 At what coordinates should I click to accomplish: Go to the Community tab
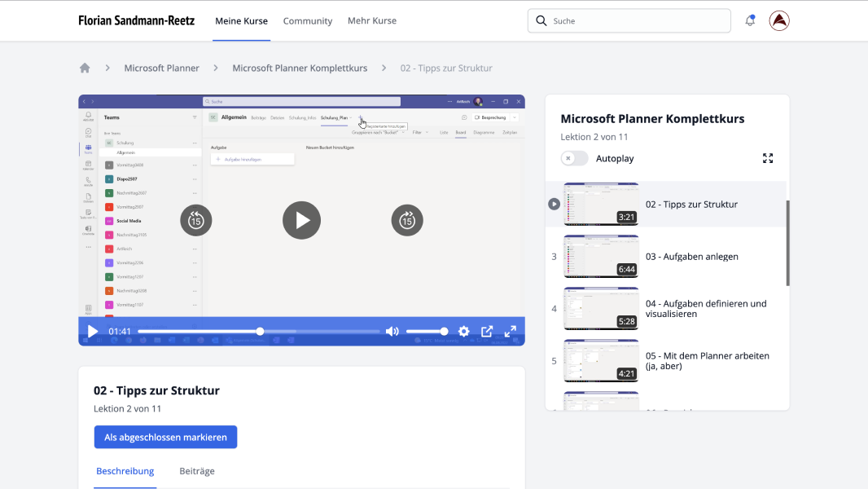point(308,21)
